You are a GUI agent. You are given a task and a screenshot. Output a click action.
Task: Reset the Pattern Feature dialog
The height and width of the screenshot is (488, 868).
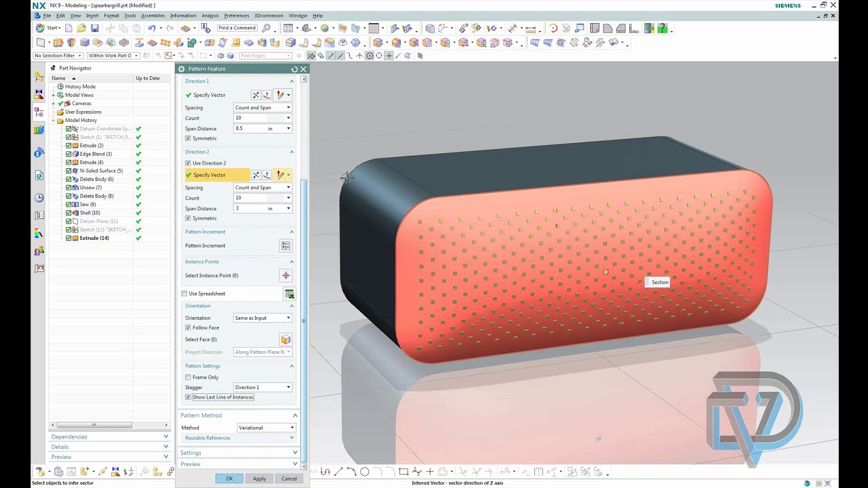tap(294, 69)
